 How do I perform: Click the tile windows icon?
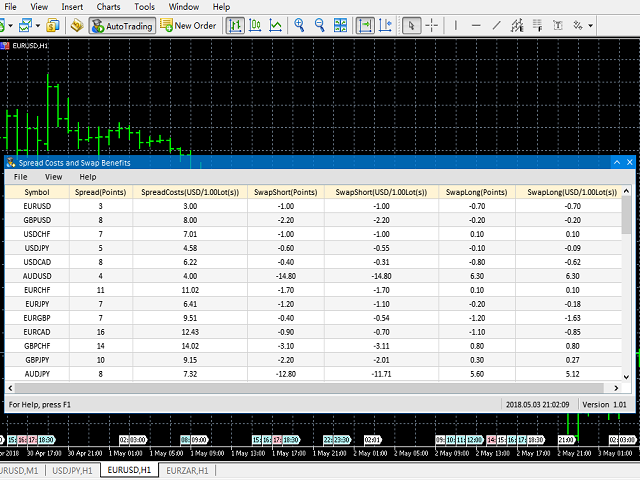click(342, 26)
